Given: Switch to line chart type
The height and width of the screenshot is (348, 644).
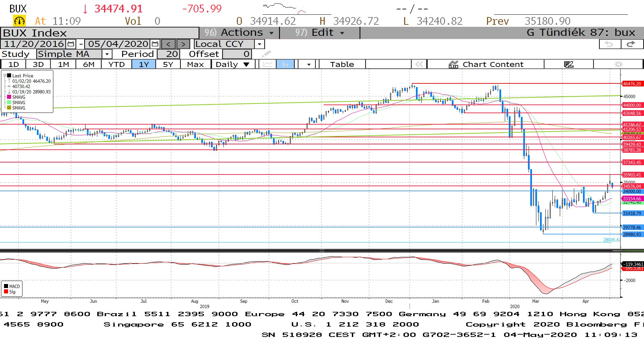Looking at the screenshot, I should (x=268, y=64).
